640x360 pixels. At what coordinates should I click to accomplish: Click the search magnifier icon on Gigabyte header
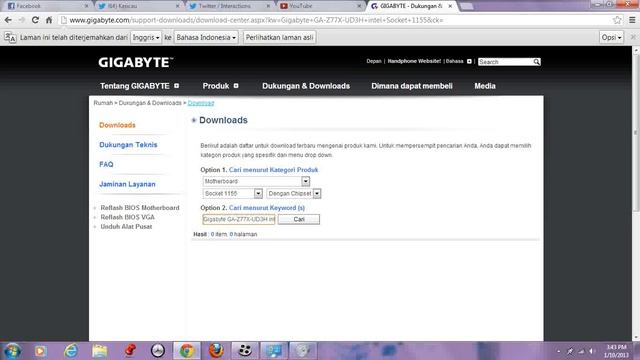(x=536, y=62)
